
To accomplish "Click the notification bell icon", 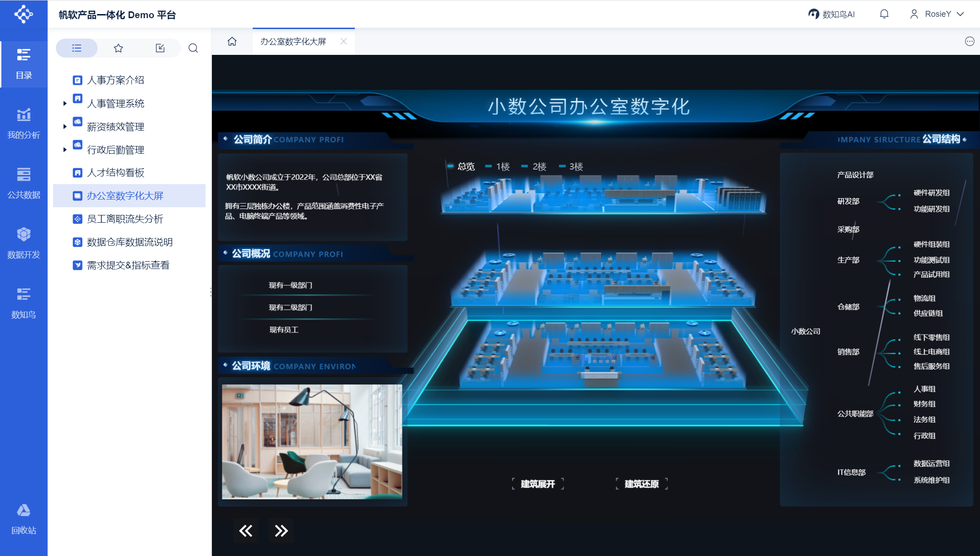I will point(884,14).
